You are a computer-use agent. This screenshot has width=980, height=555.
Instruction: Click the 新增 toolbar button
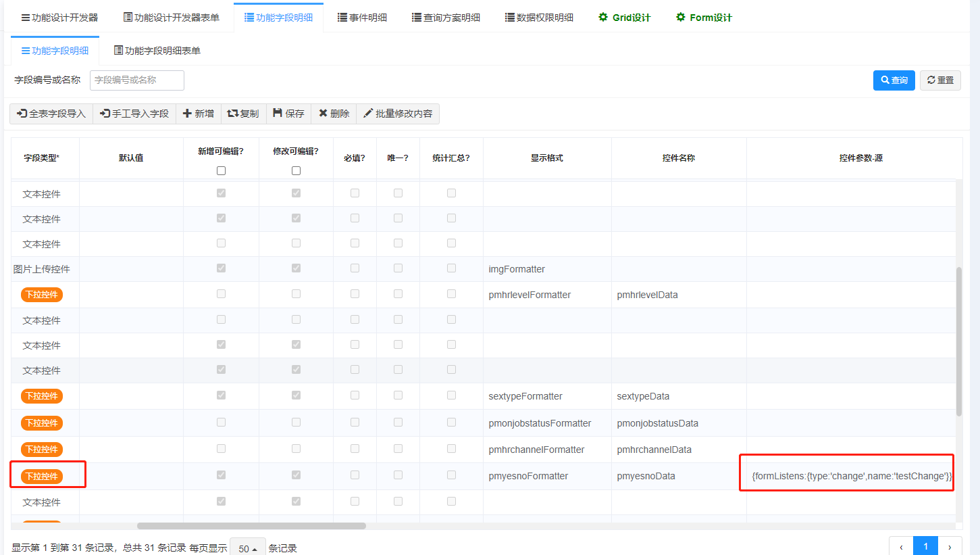[199, 114]
